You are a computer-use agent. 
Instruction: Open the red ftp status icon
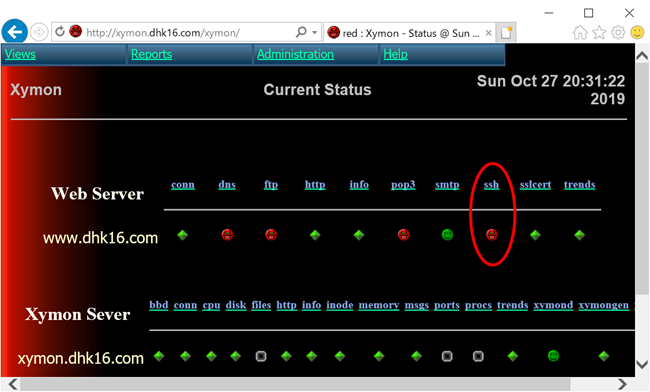(x=271, y=235)
